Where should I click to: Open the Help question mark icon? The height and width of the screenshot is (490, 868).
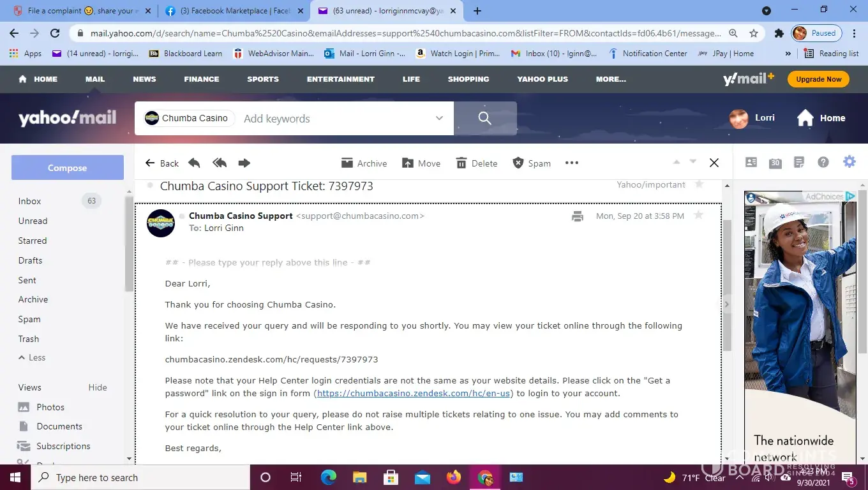[823, 163]
